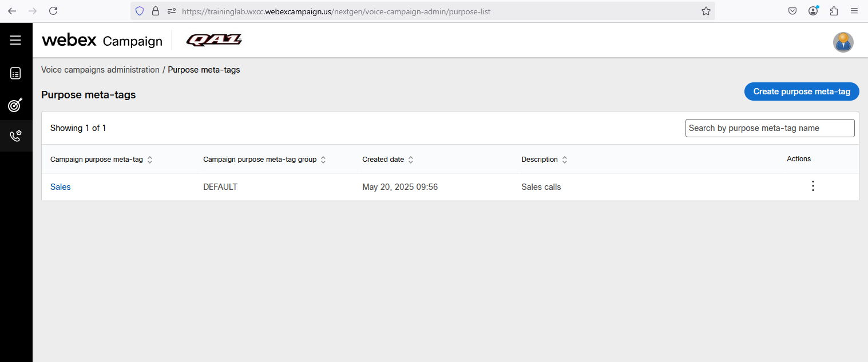Click Create purpose meta-tag button

click(x=801, y=92)
